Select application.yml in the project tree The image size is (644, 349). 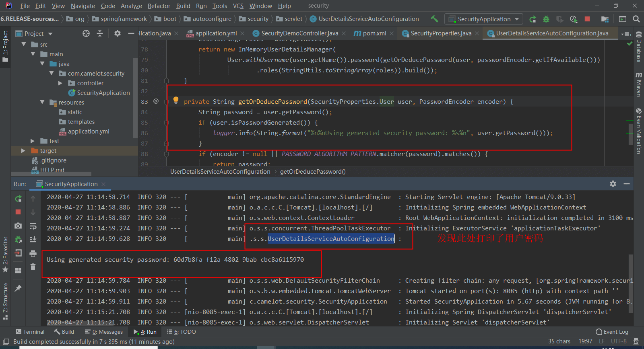(88, 131)
